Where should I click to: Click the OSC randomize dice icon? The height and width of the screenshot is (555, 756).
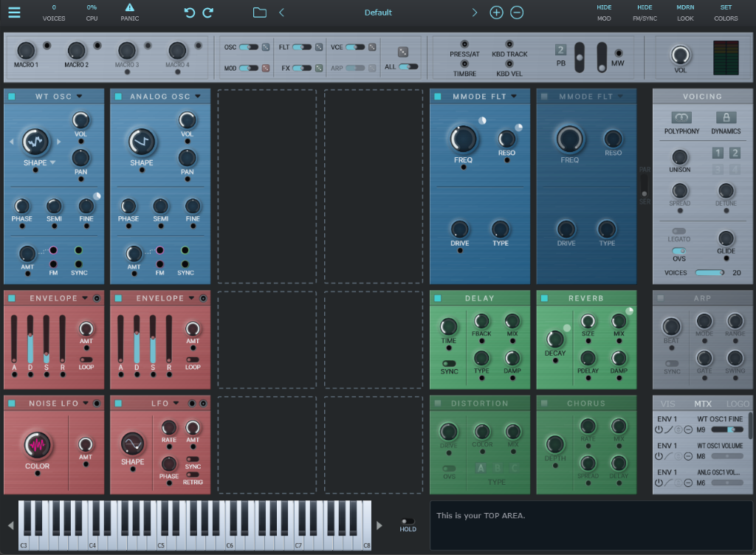(x=266, y=47)
